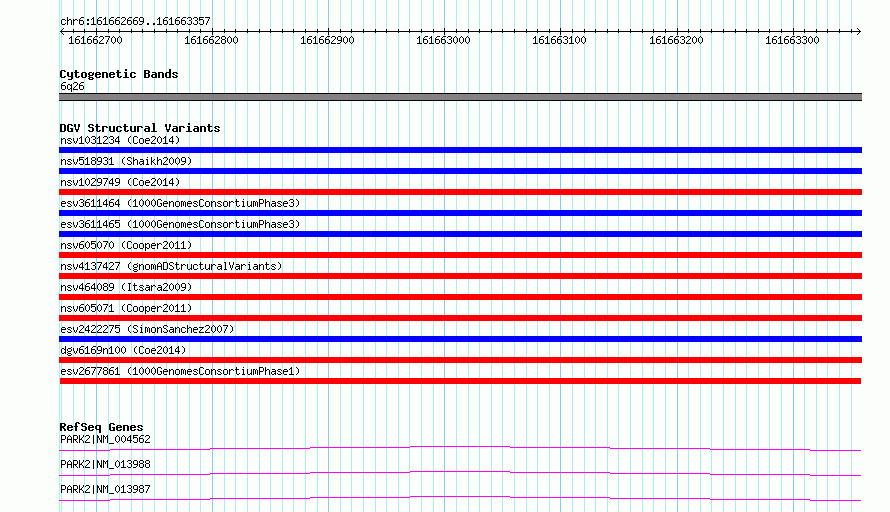The image size is (890, 512).
Task: Click the nsv518931 (Shaikh2009) label
Action: [126, 161]
